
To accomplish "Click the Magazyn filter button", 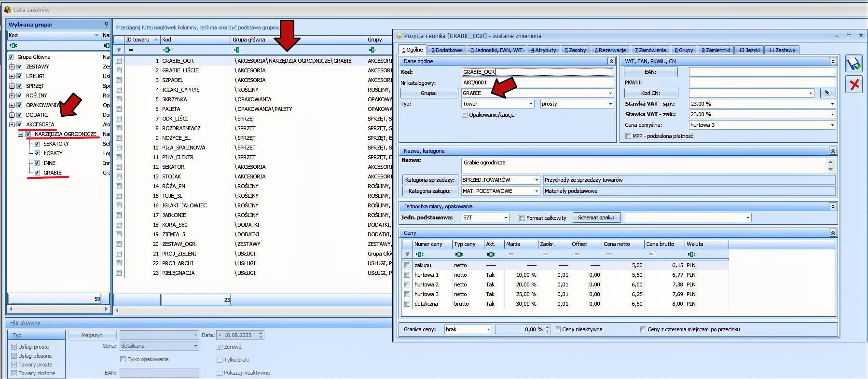I will 92,335.
